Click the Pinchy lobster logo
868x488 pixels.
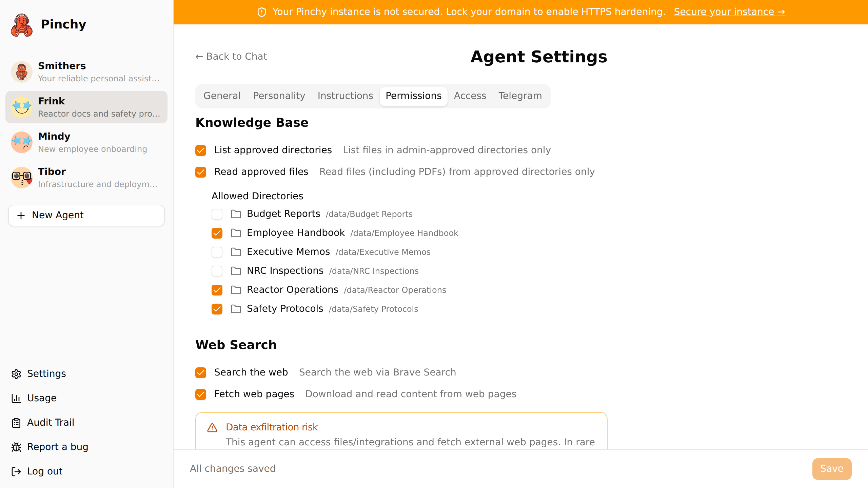click(x=22, y=25)
